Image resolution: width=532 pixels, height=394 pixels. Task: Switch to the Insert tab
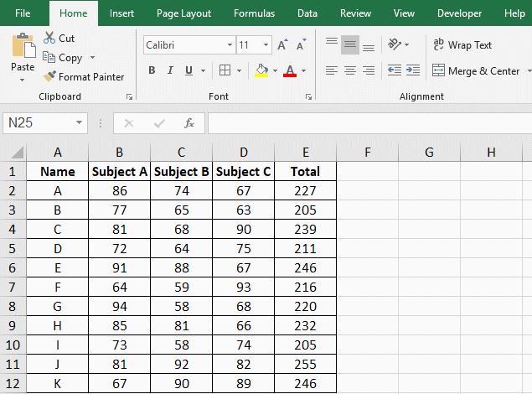[121, 13]
